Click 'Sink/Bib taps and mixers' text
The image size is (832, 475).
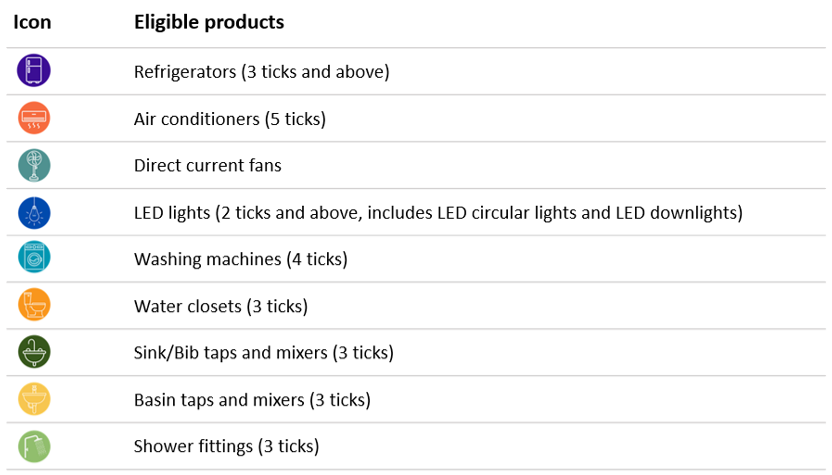click(x=231, y=353)
